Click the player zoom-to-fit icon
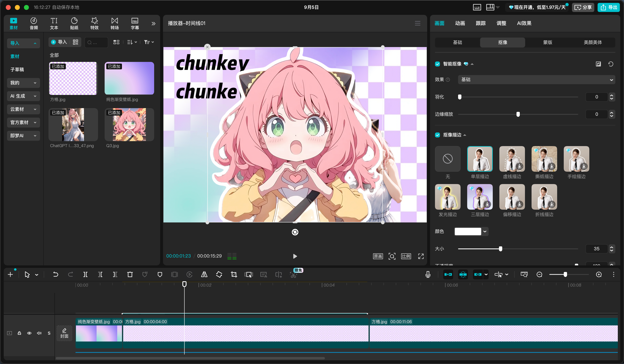The width and height of the screenshot is (624, 364). pyautogui.click(x=392, y=256)
